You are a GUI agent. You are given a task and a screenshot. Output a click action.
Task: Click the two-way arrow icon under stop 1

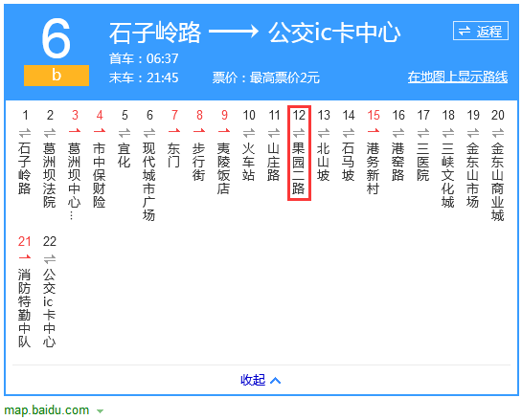click(25, 133)
